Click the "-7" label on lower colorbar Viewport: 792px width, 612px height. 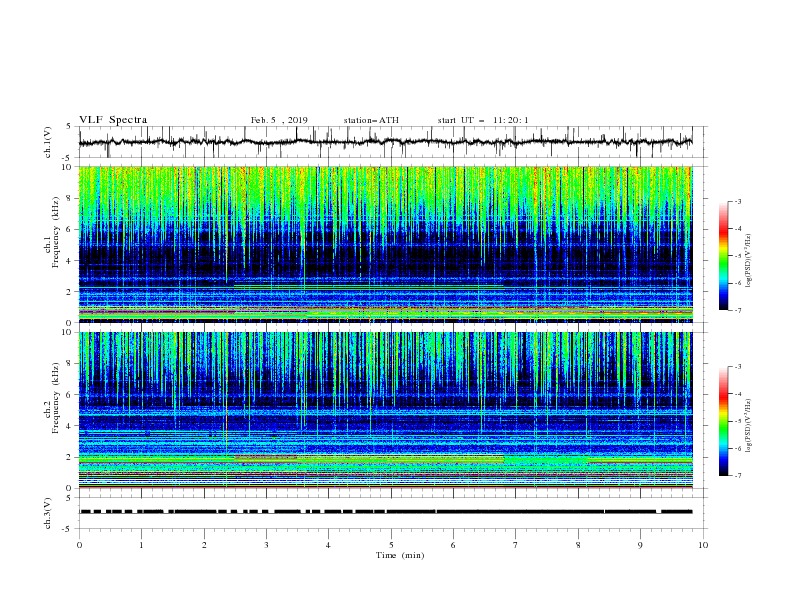click(x=737, y=475)
